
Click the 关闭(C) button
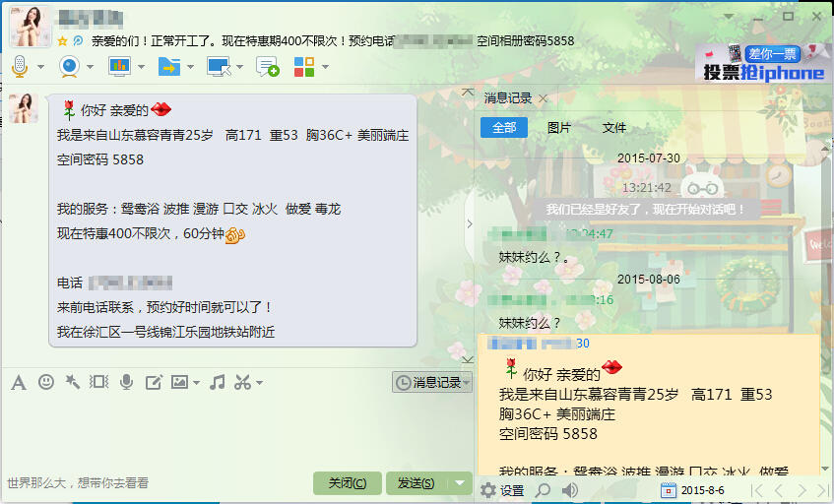[x=348, y=482]
